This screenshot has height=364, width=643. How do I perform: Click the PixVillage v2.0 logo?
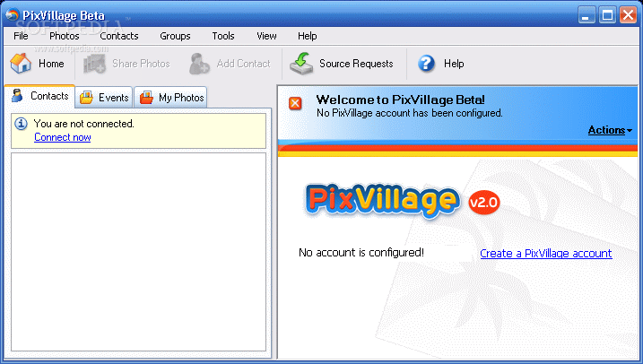[403, 201]
